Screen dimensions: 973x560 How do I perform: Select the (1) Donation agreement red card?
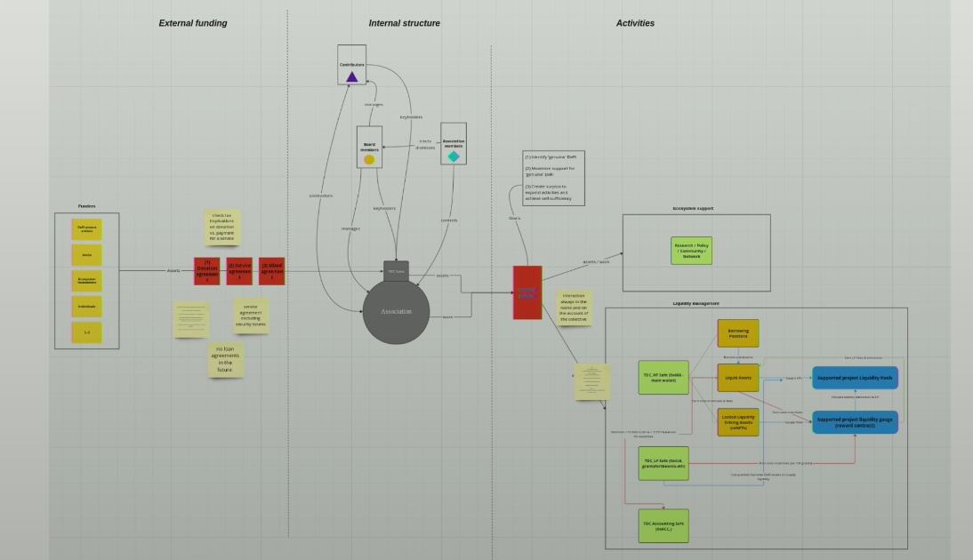click(206, 271)
